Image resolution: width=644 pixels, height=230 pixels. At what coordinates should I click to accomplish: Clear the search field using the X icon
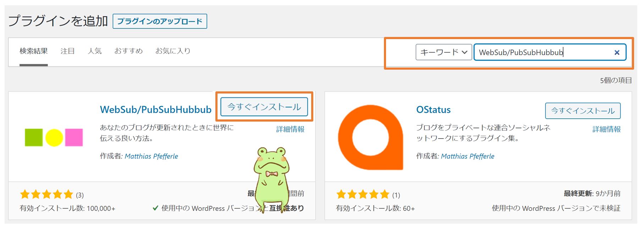(617, 53)
